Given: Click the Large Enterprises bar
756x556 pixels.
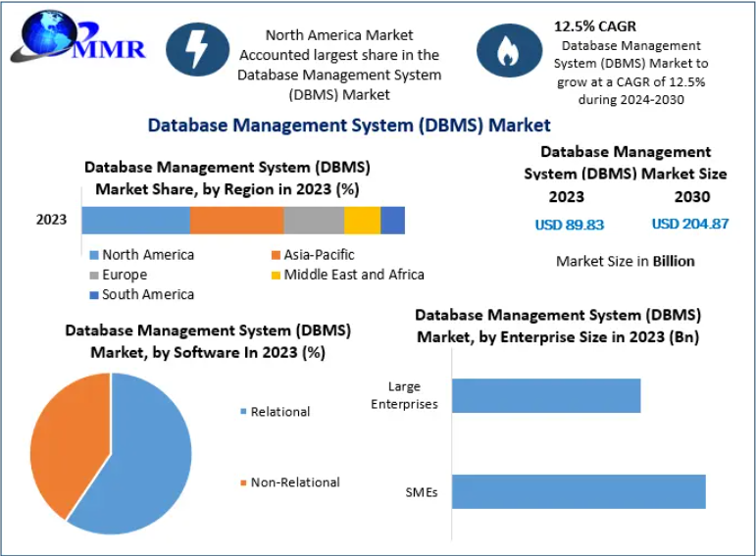Looking at the screenshot, I should click(x=545, y=395).
